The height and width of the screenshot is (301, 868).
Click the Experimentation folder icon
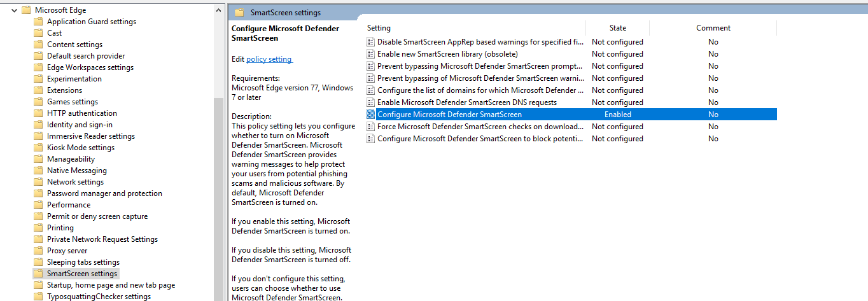click(38, 79)
